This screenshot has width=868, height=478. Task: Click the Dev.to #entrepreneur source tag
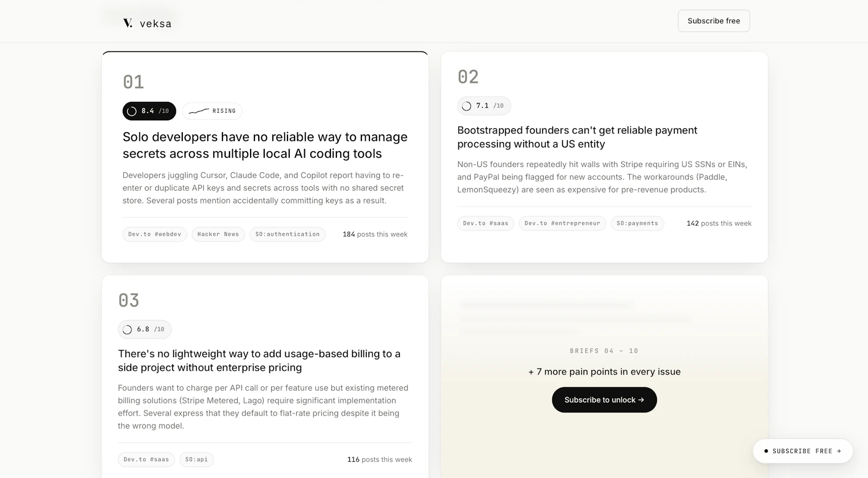[x=563, y=223]
